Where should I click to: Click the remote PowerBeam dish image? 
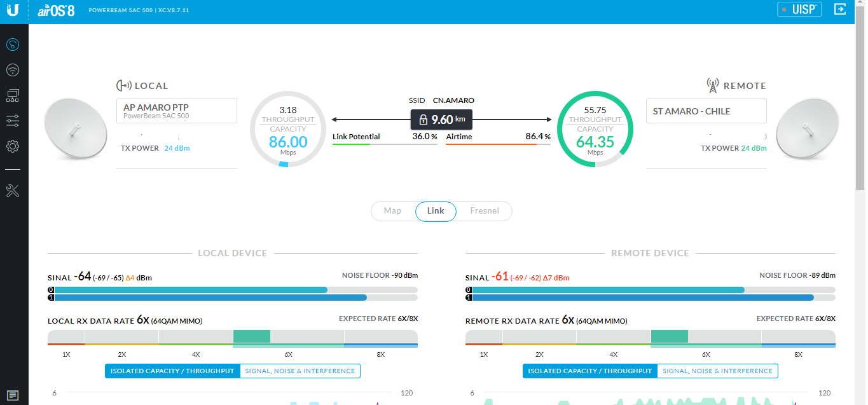coord(809,129)
